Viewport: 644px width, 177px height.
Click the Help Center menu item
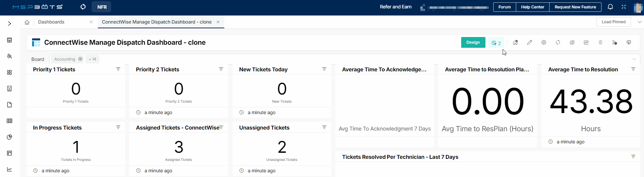[x=532, y=7]
